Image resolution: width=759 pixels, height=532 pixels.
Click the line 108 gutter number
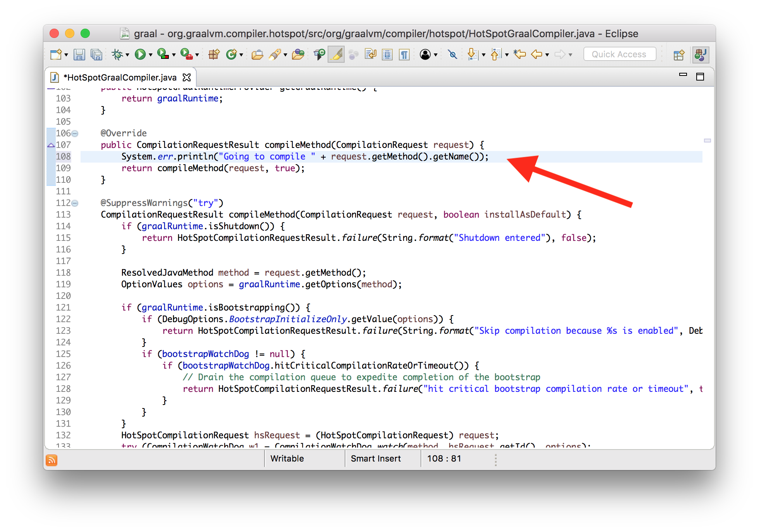63,157
